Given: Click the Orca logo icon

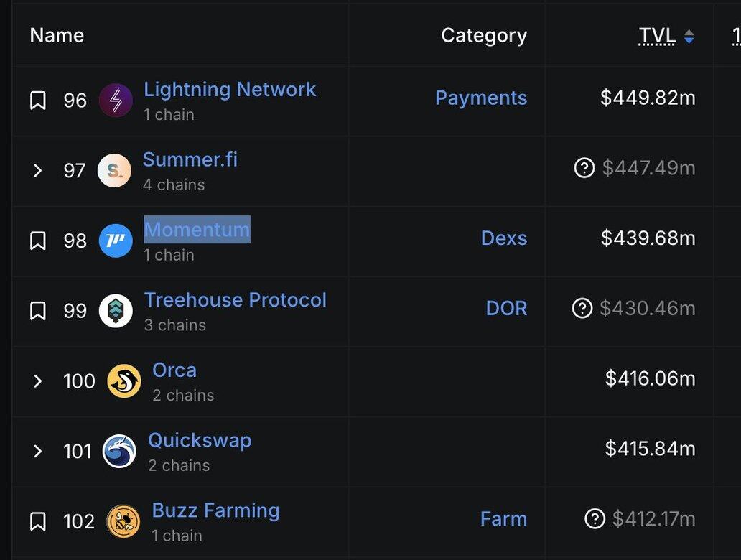Looking at the screenshot, I should point(124,381).
